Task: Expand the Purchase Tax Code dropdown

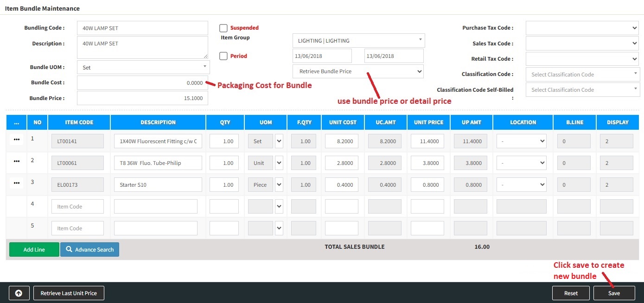Action: [x=582, y=28]
